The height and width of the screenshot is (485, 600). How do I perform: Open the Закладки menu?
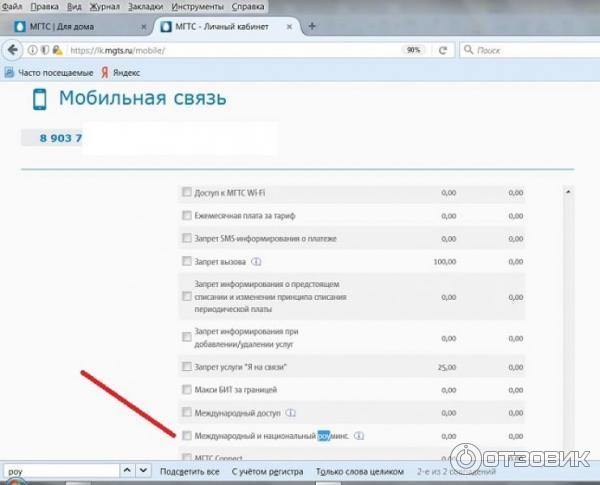[145, 6]
